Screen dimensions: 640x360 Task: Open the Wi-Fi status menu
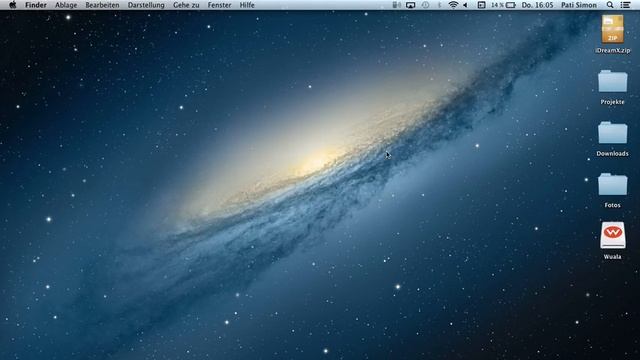coord(453,5)
